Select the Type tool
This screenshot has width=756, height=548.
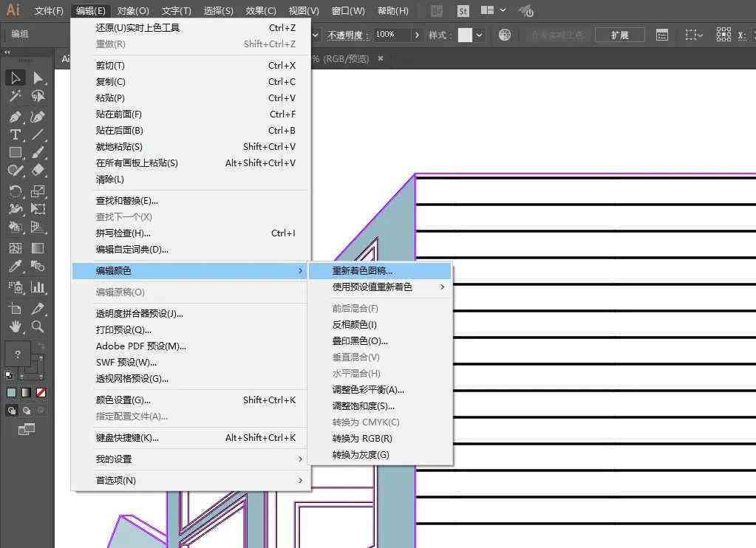pos(16,134)
